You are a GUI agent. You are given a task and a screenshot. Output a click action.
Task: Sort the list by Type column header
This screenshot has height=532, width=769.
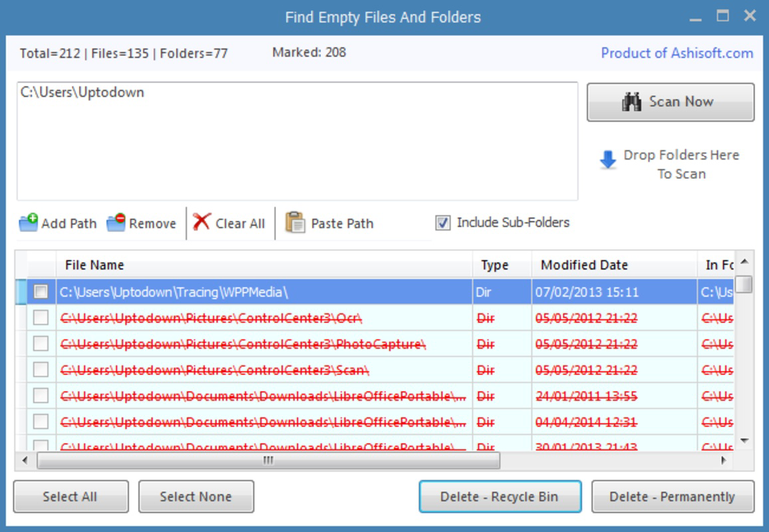[496, 265]
